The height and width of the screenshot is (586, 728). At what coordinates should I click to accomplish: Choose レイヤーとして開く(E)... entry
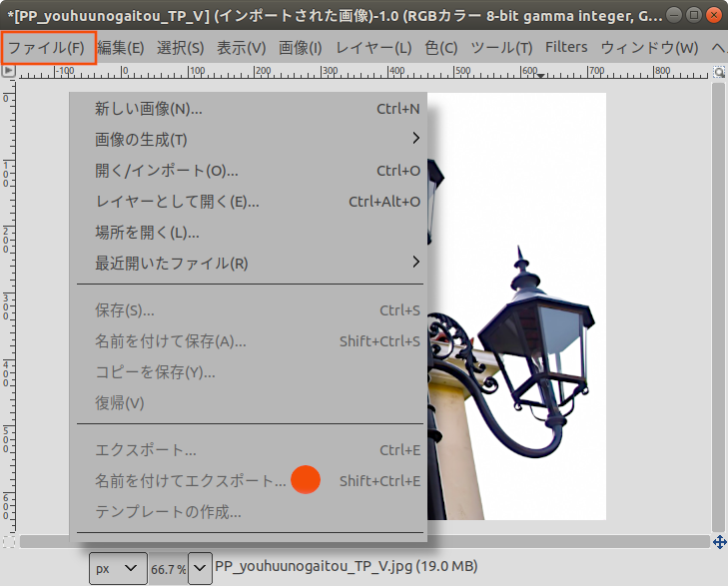tap(249, 202)
